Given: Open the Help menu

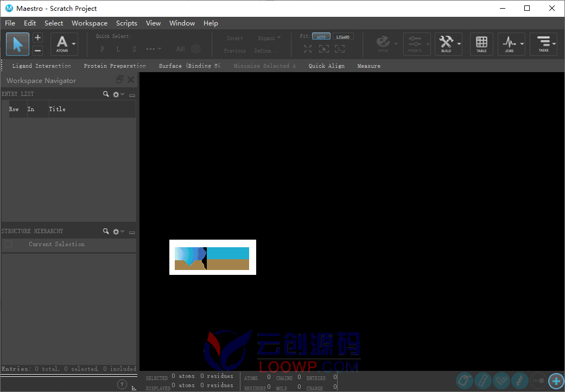Looking at the screenshot, I should point(211,23).
